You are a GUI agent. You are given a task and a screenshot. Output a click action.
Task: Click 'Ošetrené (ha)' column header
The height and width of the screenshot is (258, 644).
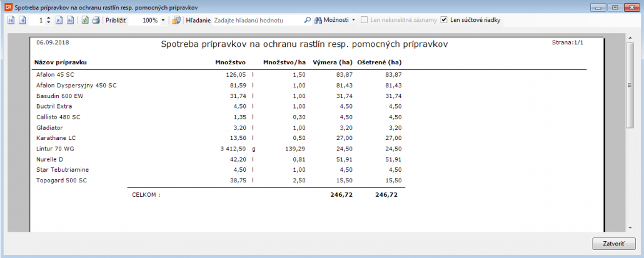(380, 62)
